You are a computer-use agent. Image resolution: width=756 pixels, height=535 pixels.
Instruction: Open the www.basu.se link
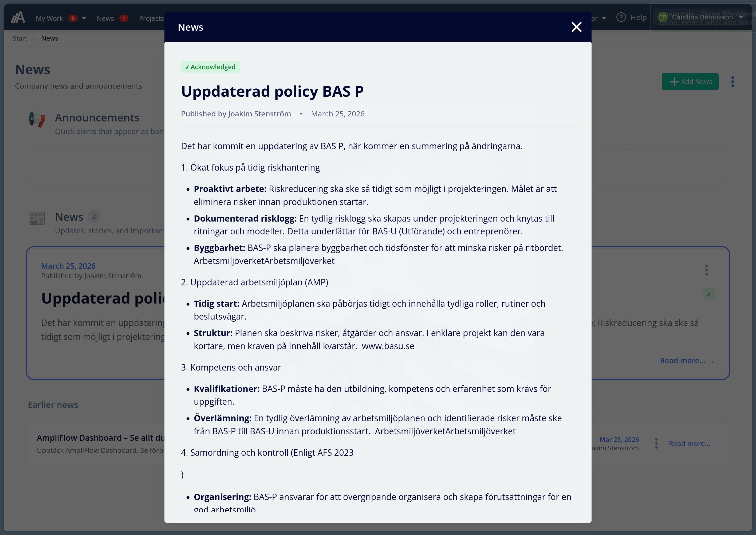388,346
